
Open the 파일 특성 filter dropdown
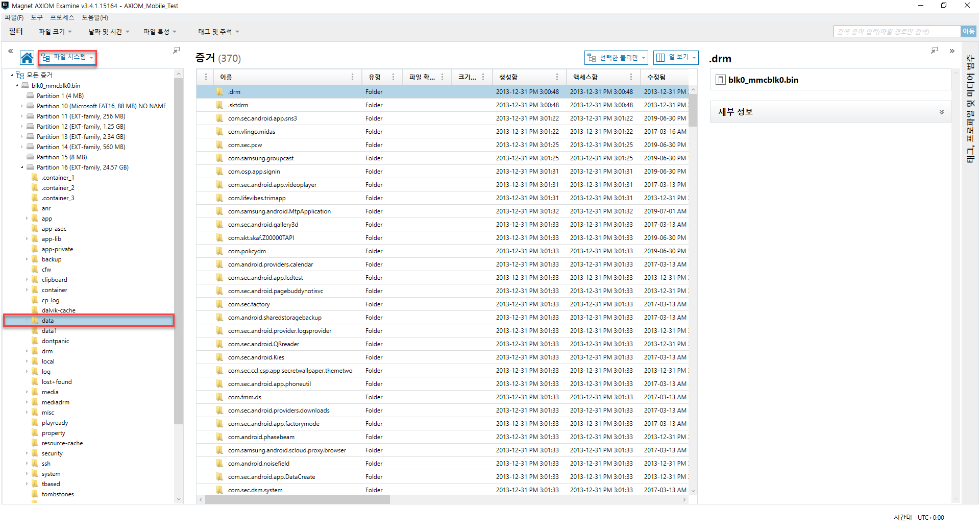[x=160, y=32]
